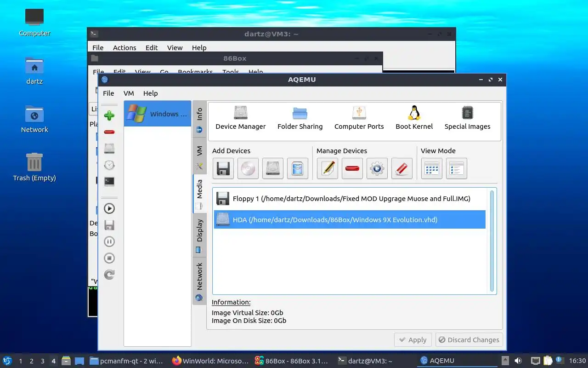Click the 86Box file manager title bar
Image resolution: width=588 pixels, height=368 pixels.
(235, 58)
